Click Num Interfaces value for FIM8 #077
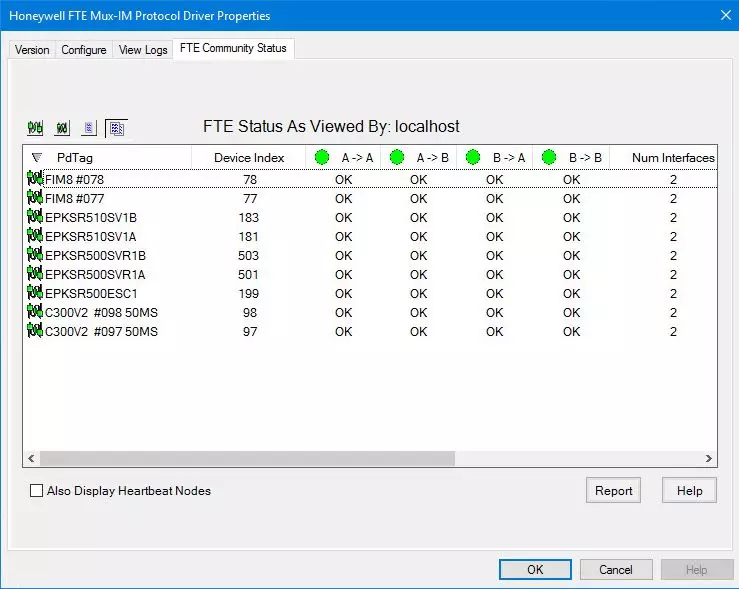 [673, 199]
